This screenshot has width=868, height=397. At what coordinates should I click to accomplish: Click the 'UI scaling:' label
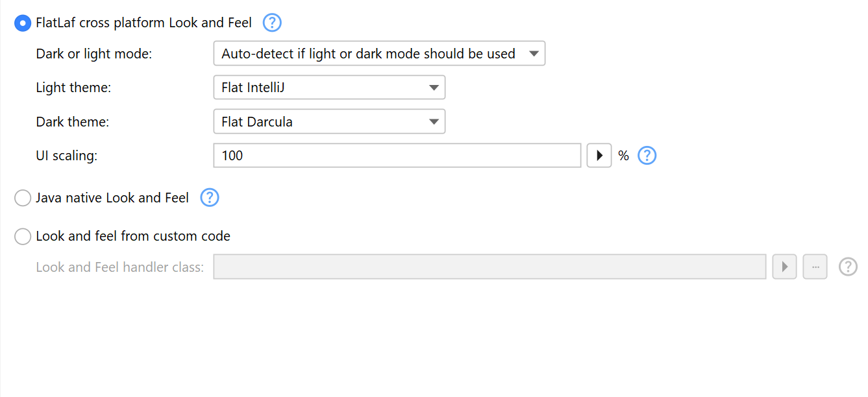coord(67,156)
